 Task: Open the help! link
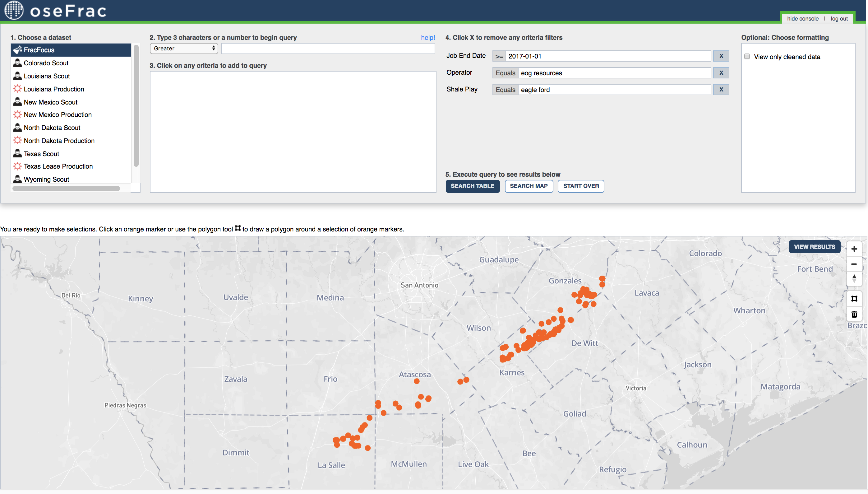(x=427, y=38)
